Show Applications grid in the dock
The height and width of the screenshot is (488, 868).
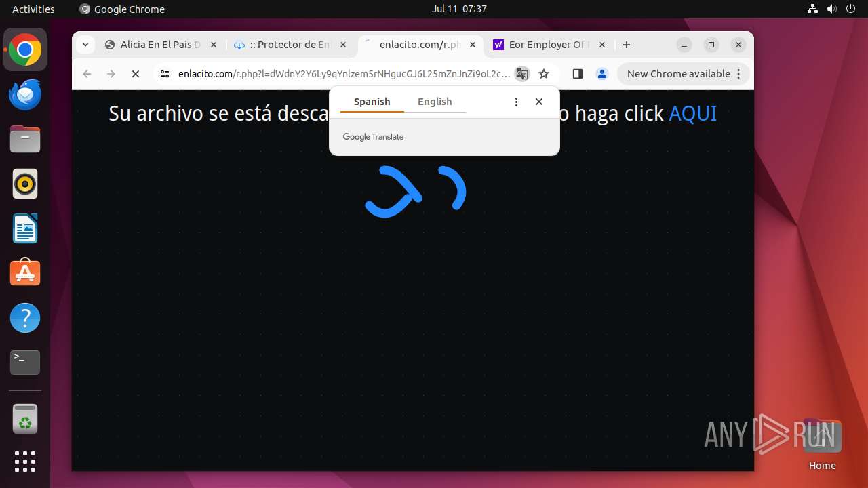tap(25, 462)
